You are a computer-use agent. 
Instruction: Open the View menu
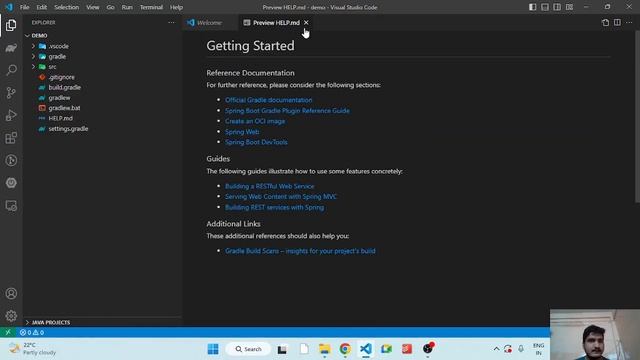[x=93, y=7]
